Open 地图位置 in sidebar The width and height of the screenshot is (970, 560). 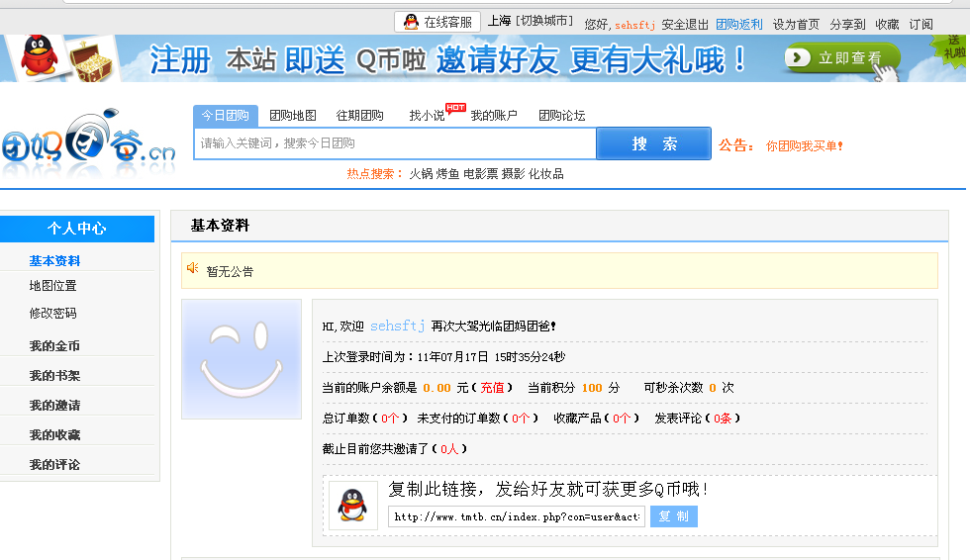click(x=52, y=286)
